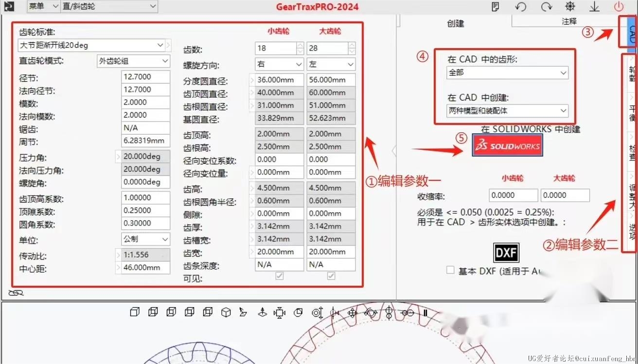Click the 螺旋角 field showing 0.0000deg

tap(145, 182)
